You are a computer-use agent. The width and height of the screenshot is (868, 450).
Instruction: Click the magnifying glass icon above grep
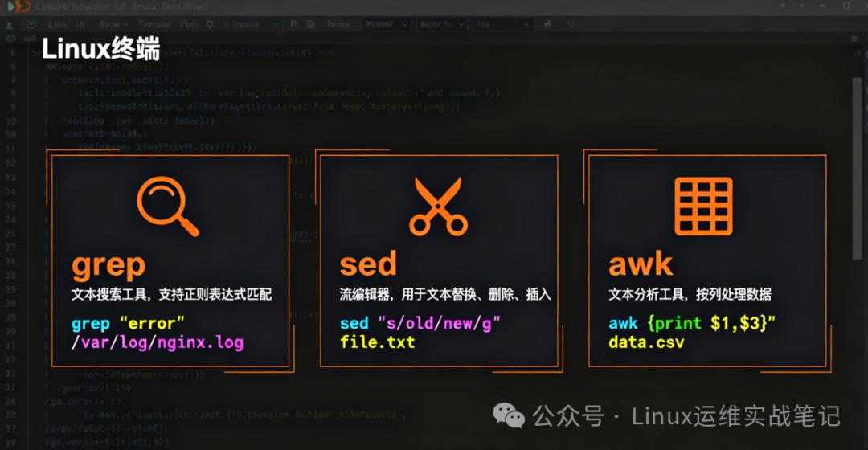pos(168,206)
